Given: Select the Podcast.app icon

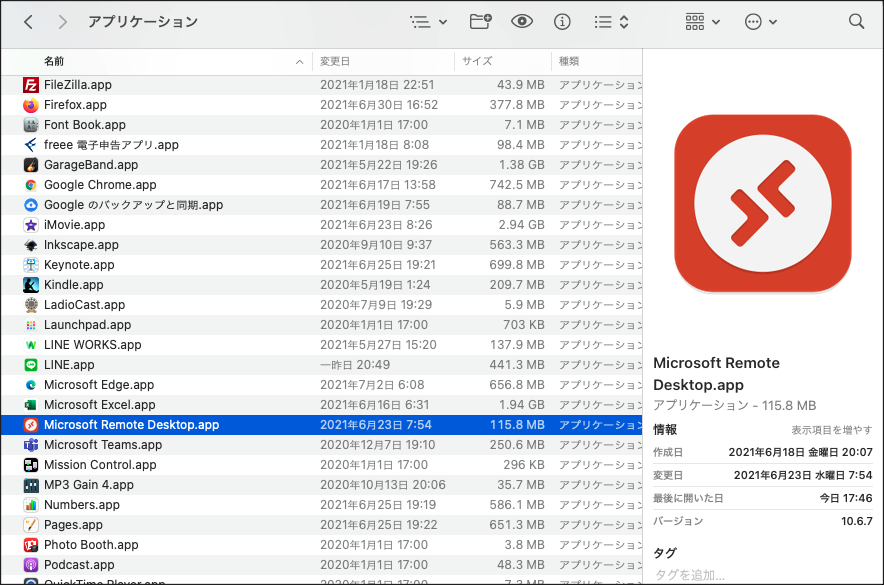Looking at the screenshot, I should coord(31,565).
